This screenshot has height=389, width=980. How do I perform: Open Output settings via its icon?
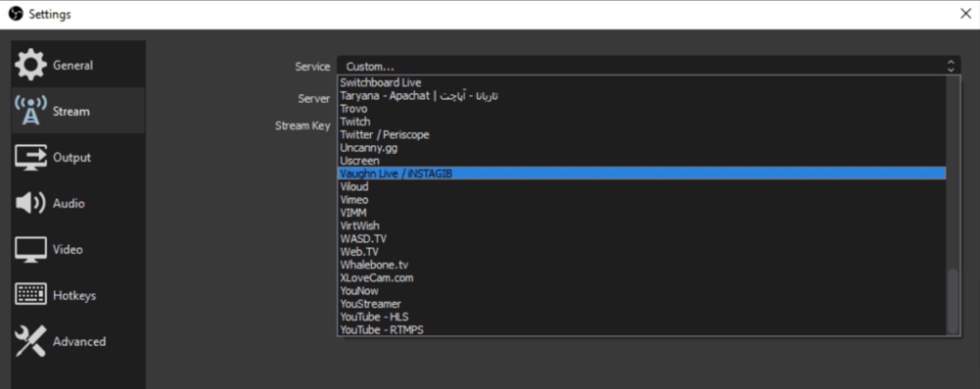click(30, 157)
